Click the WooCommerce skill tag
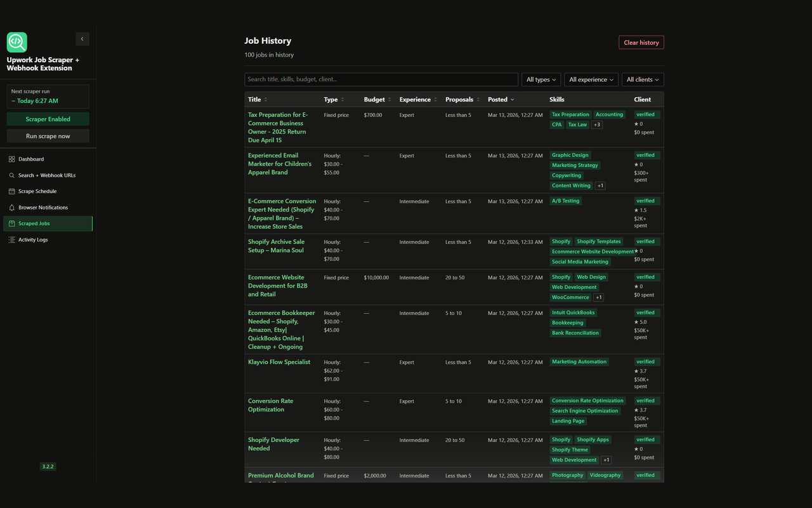The image size is (812, 508). (571, 298)
